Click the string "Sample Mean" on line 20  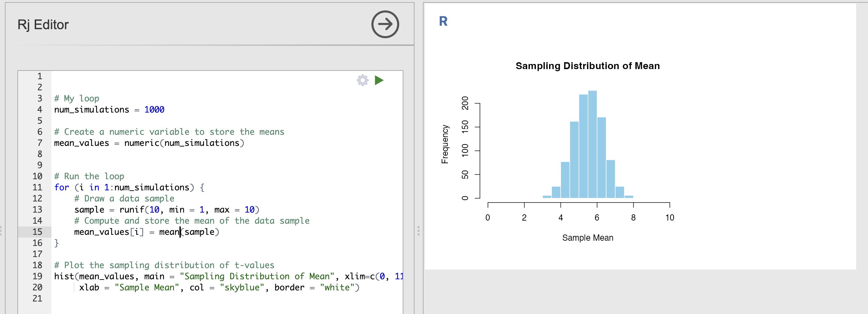(x=147, y=288)
